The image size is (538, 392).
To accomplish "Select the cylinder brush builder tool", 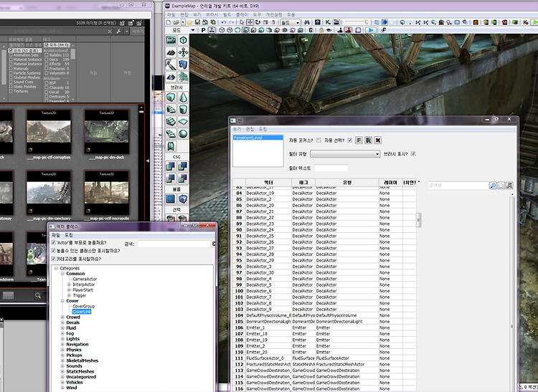I will point(183,110).
